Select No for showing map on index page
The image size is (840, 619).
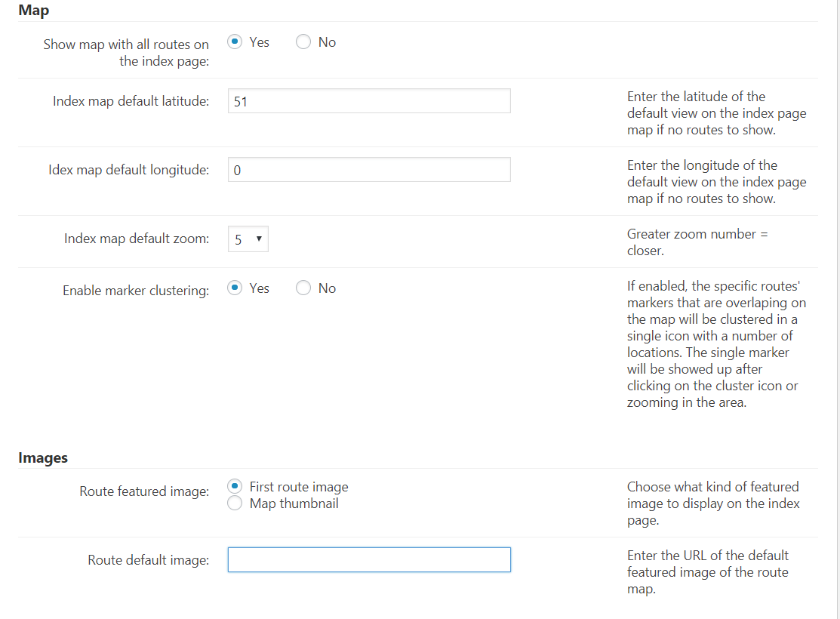pos(303,42)
